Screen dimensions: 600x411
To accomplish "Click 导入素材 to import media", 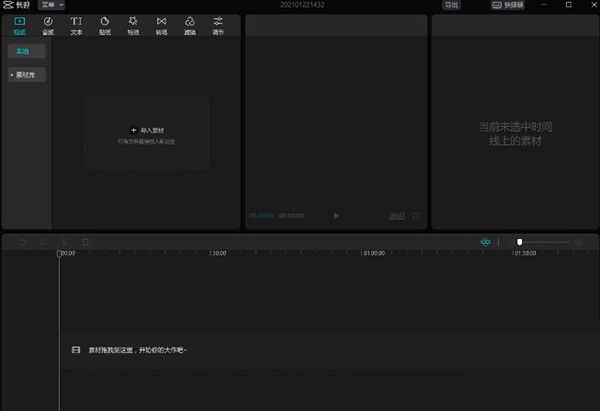I will [x=147, y=130].
